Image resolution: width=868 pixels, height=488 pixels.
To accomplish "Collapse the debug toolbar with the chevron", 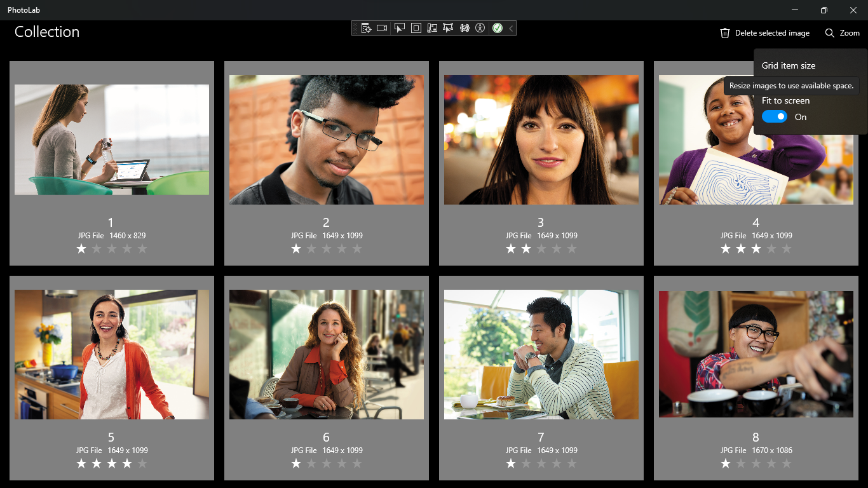I will (511, 28).
